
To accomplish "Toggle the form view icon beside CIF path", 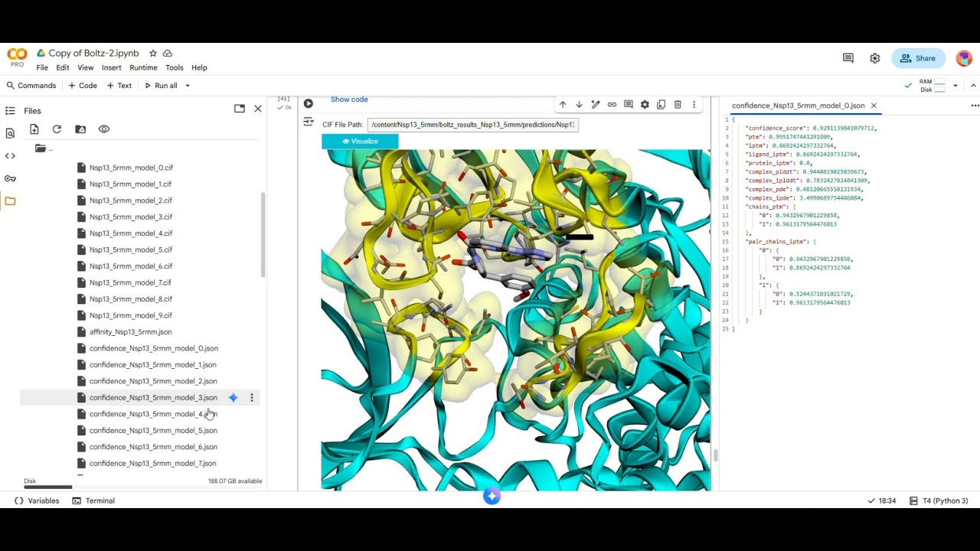I will (x=308, y=122).
